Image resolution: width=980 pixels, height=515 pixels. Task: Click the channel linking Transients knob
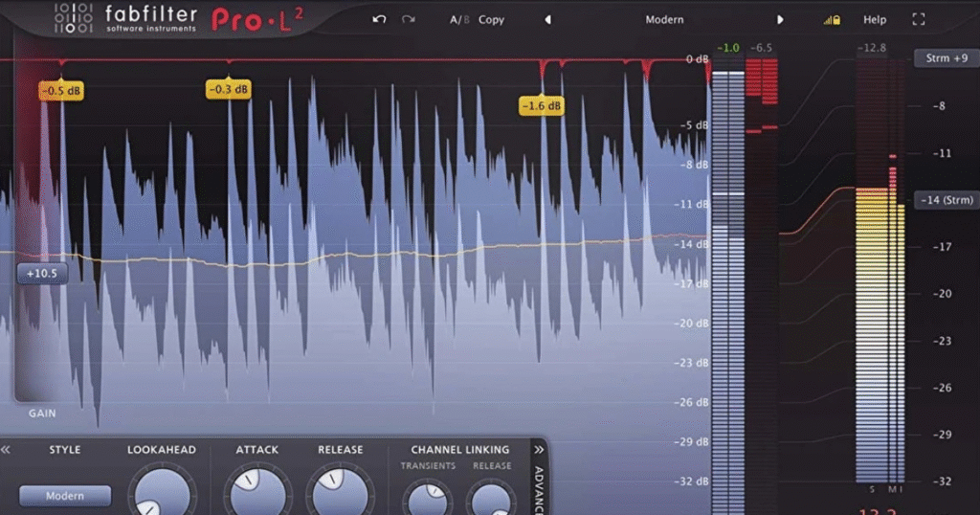click(428, 500)
